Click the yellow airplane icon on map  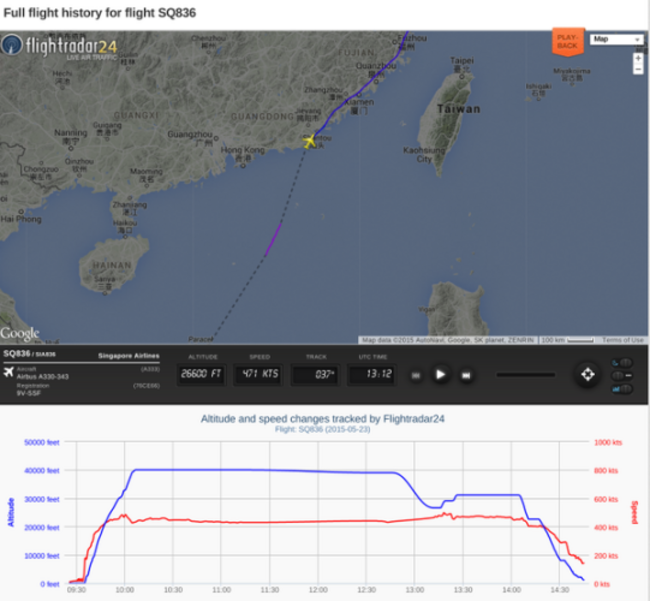309,141
